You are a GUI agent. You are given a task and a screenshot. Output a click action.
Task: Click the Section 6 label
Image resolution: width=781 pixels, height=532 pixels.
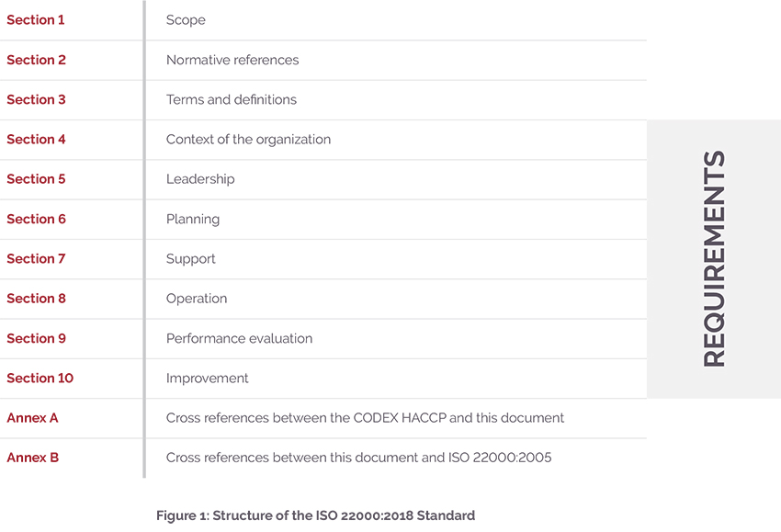pos(36,219)
